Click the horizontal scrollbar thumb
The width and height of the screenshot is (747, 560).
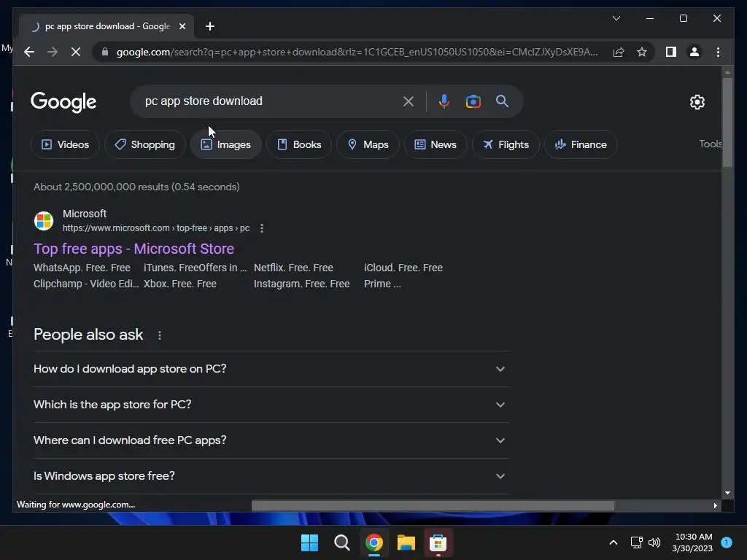pos(433,505)
